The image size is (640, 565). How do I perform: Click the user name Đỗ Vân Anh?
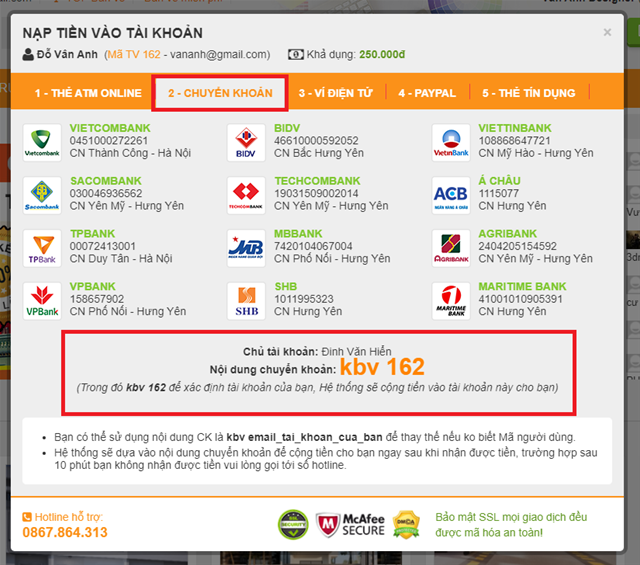[x=67, y=54]
